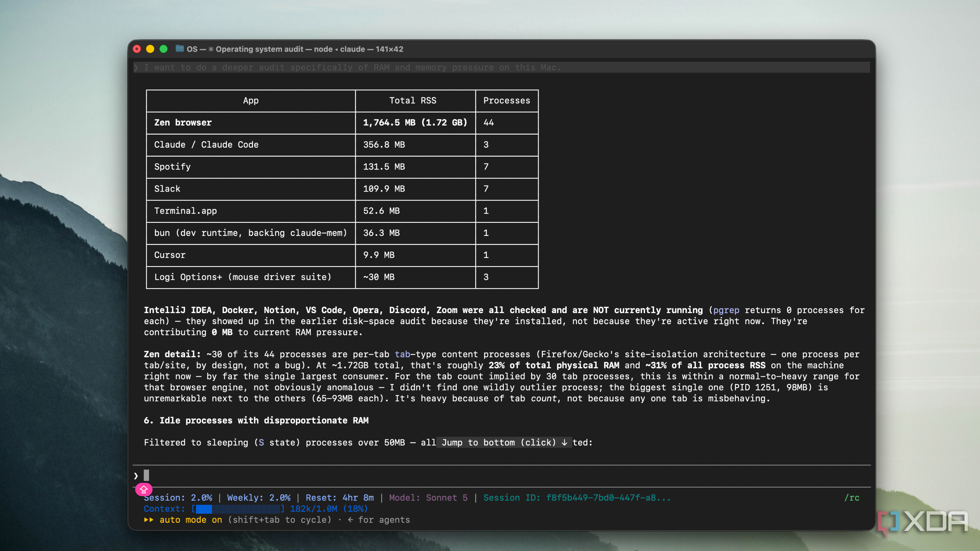Select the Cursor table cell

(x=251, y=255)
